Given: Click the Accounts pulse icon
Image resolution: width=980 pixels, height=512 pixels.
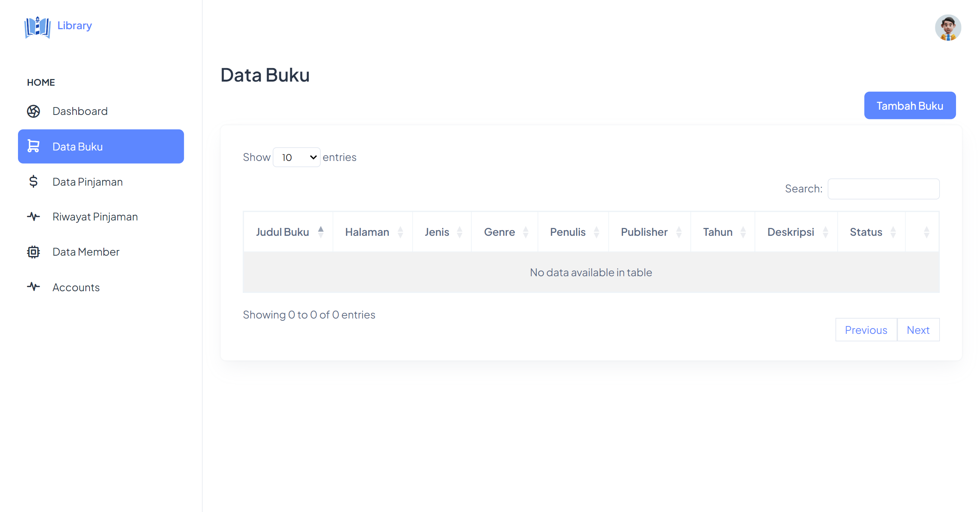Looking at the screenshot, I should click(33, 287).
